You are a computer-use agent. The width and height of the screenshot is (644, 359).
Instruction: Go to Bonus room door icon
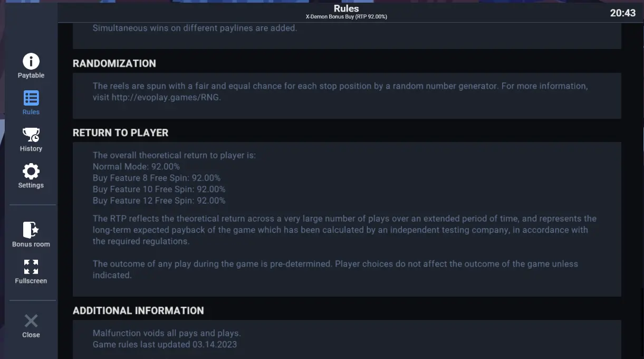point(31,230)
